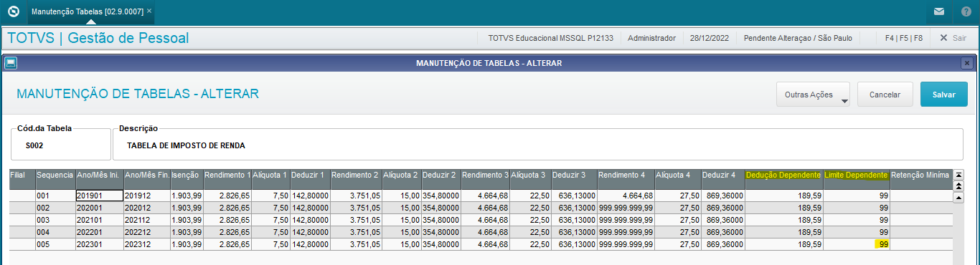The width and height of the screenshot is (980, 265).
Task: Click the Cancelar button
Action: 885,95
